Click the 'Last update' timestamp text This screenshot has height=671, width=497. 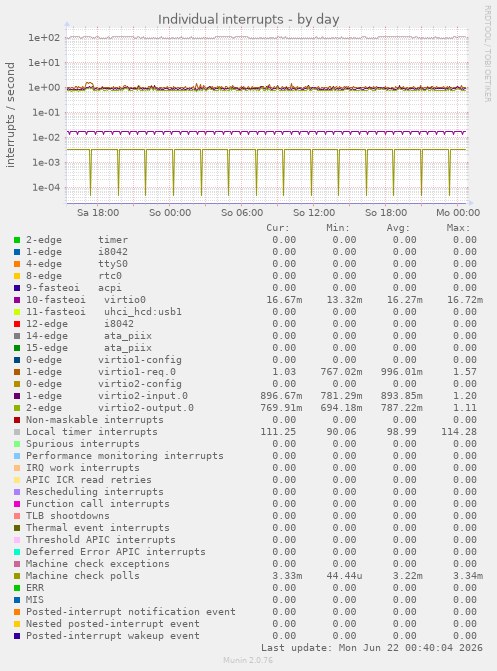pyautogui.click(x=372, y=647)
